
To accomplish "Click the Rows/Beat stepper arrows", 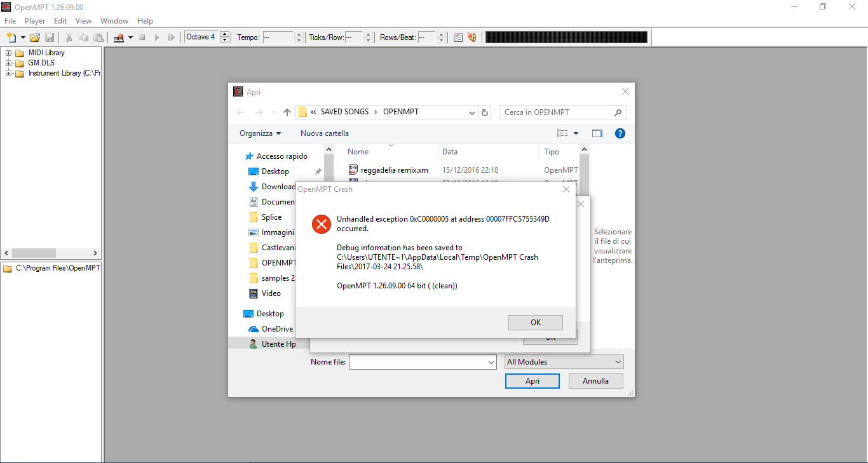I will [441, 37].
